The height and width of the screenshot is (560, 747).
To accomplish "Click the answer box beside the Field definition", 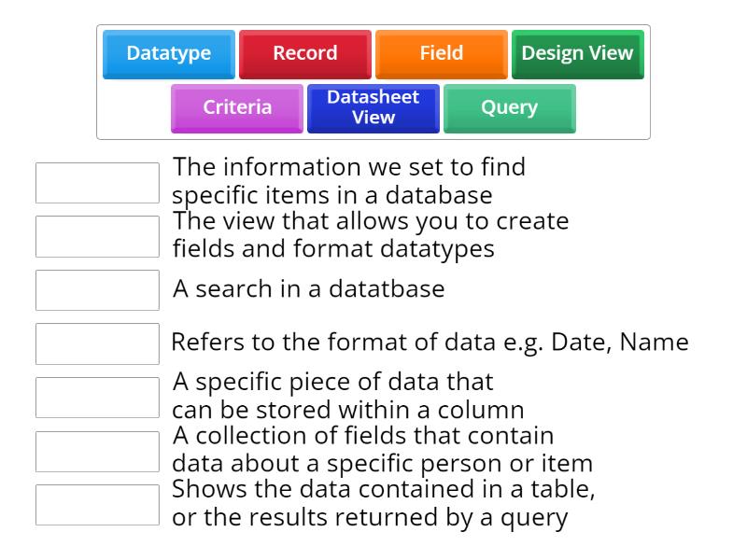I will tap(96, 397).
